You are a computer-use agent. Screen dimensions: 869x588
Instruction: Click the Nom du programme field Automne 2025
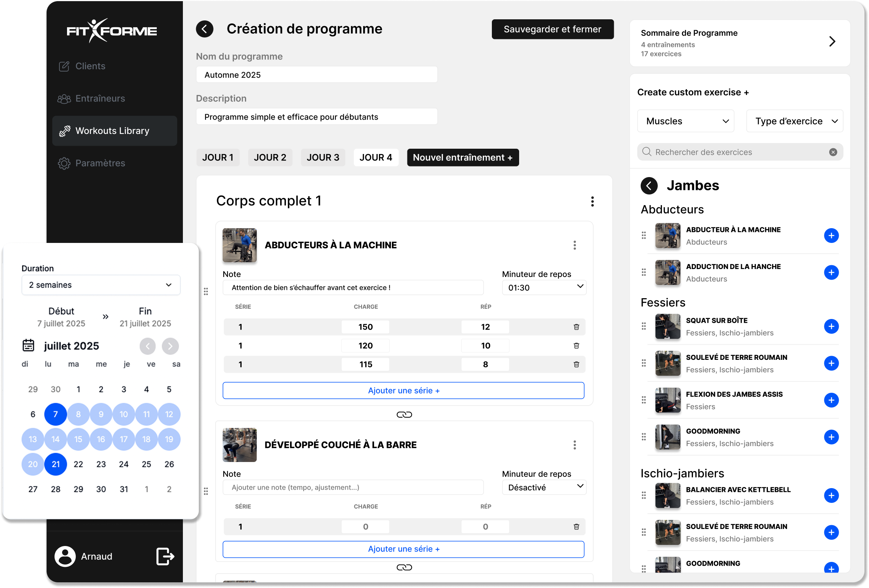[317, 75]
